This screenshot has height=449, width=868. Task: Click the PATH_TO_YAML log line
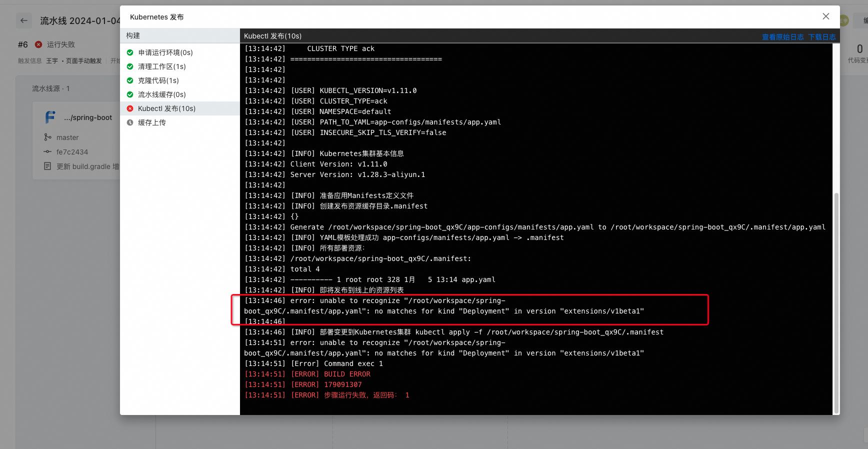coord(373,122)
